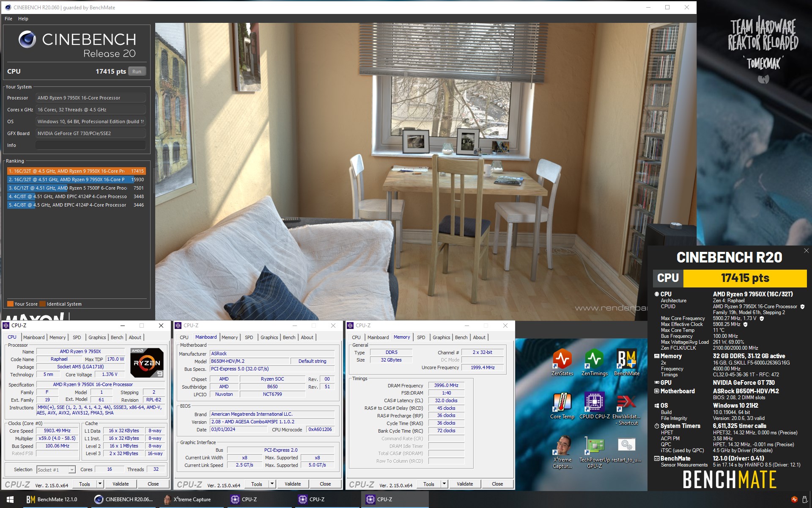Open X²treme Capture desktop shortcut

(562, 452)
